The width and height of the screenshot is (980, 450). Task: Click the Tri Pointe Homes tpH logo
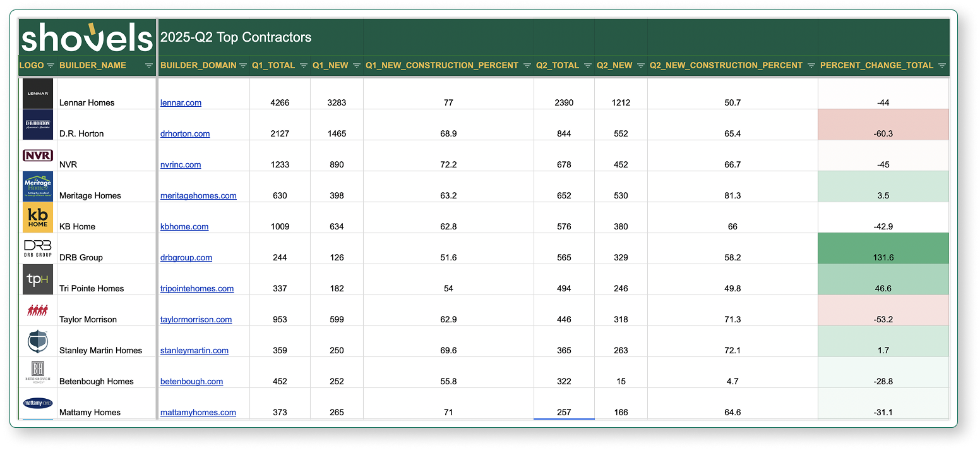coord(38,279)
